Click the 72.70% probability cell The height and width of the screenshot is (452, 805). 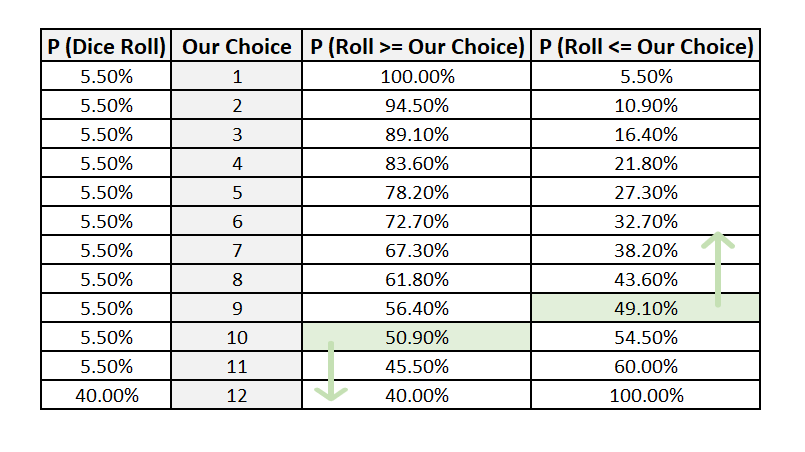coord(416,221)
